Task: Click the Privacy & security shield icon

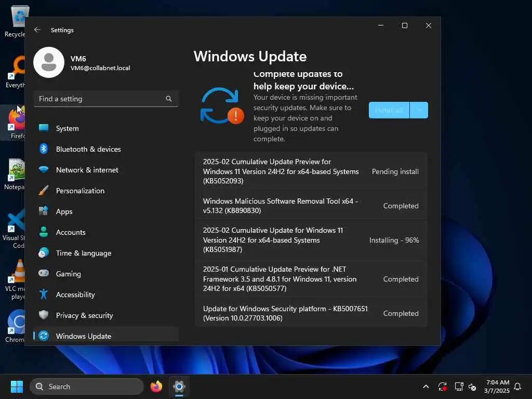Action: (44, 315)
